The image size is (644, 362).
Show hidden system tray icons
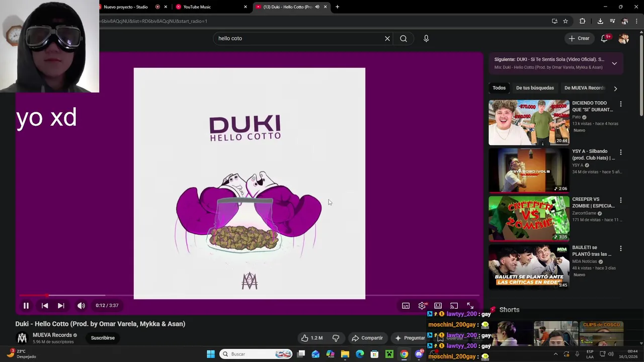[555, 354]
